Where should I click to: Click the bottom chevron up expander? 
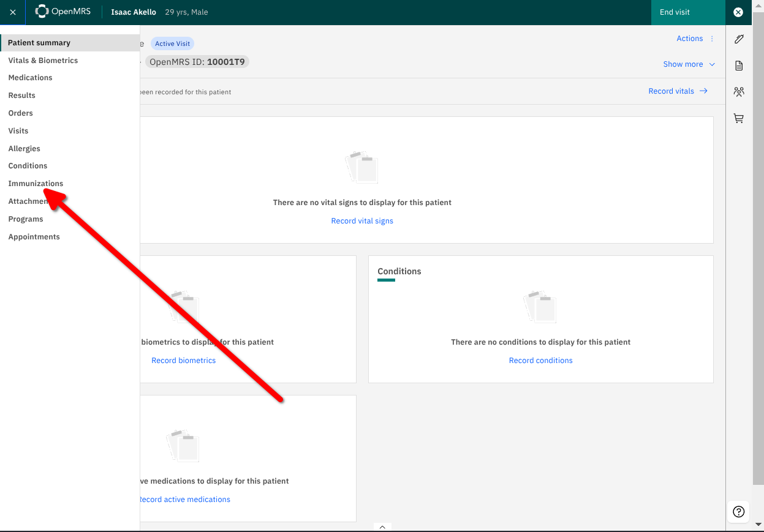point(382,526)
